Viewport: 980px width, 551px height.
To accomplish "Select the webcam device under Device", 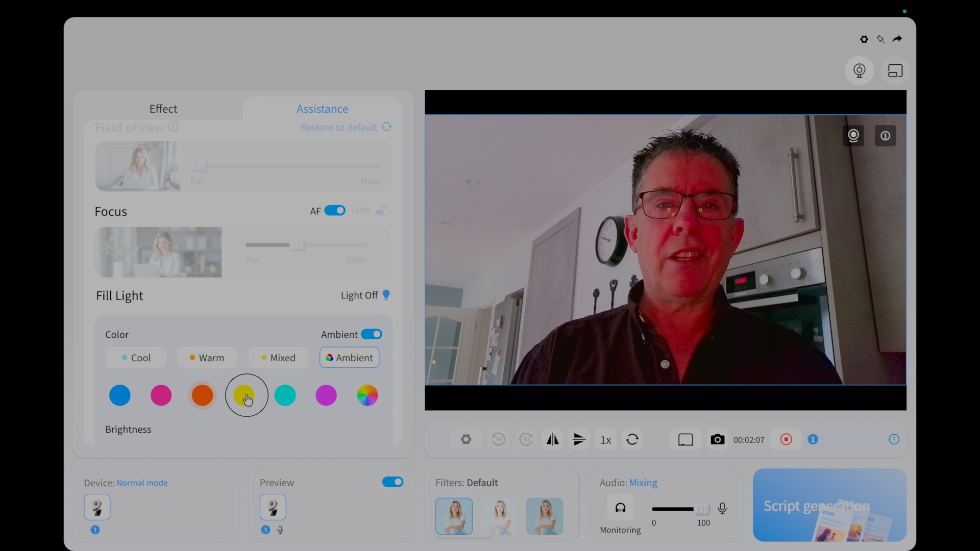I will tap(97, 507).
